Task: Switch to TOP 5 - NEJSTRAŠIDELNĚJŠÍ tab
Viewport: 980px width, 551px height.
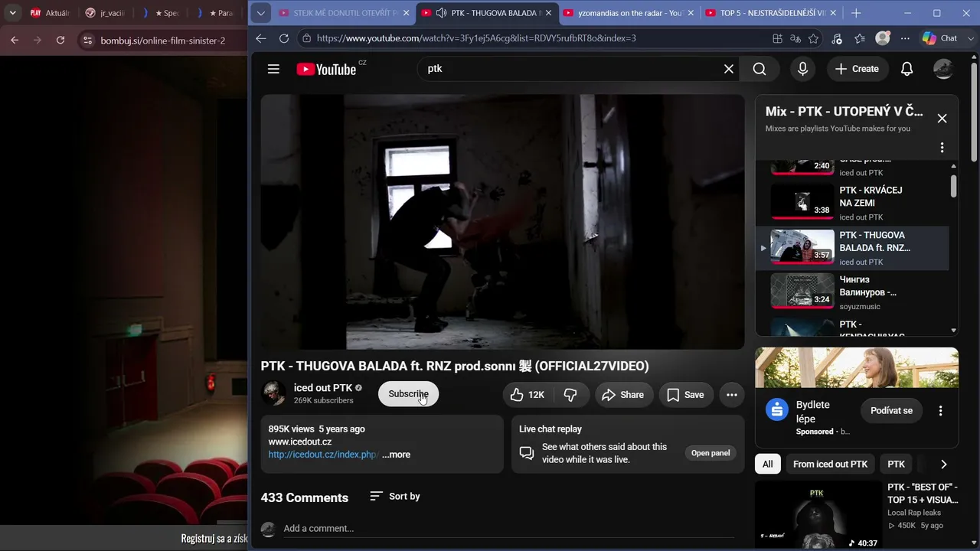Action: pyautogui.click(x=771, y=13)
